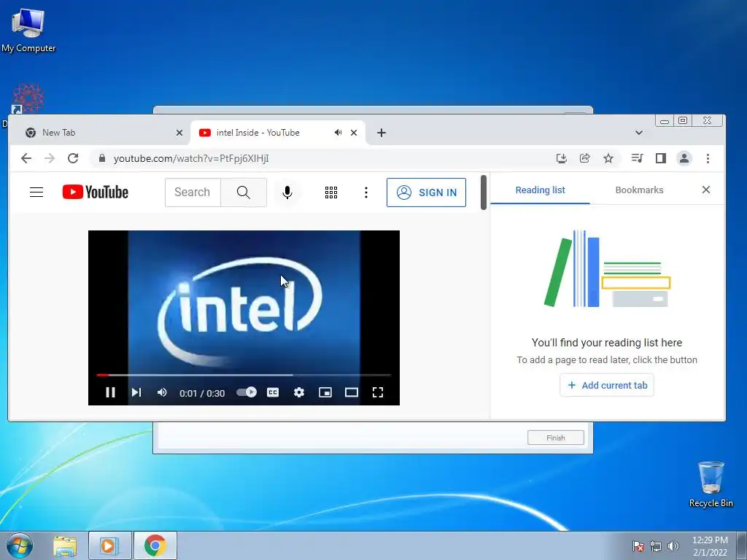747x560 pixels.
Task: Open network status tray icon
Action: 656,546
